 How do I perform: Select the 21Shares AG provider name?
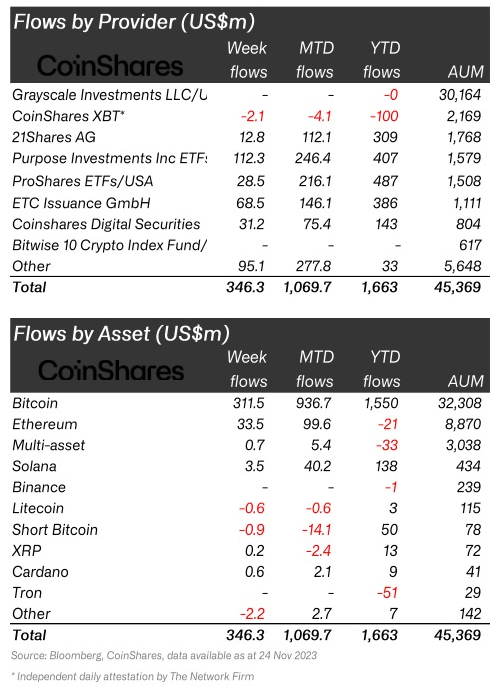54,137
